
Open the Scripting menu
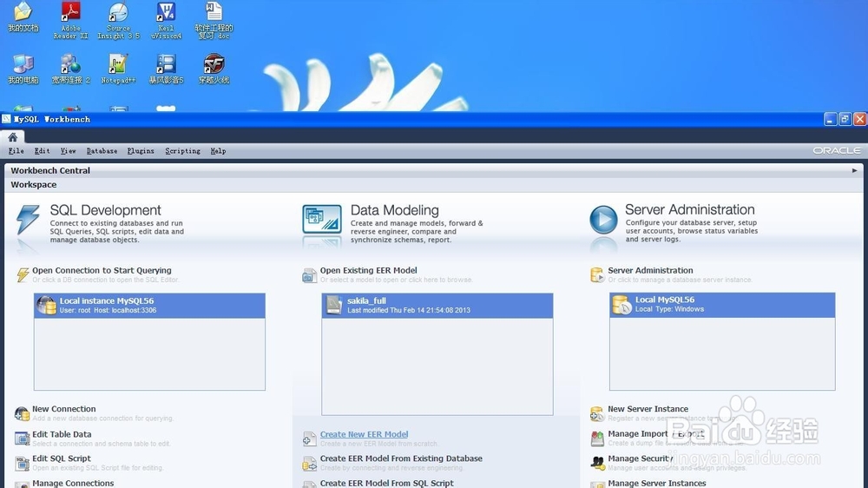coord(182,151)
